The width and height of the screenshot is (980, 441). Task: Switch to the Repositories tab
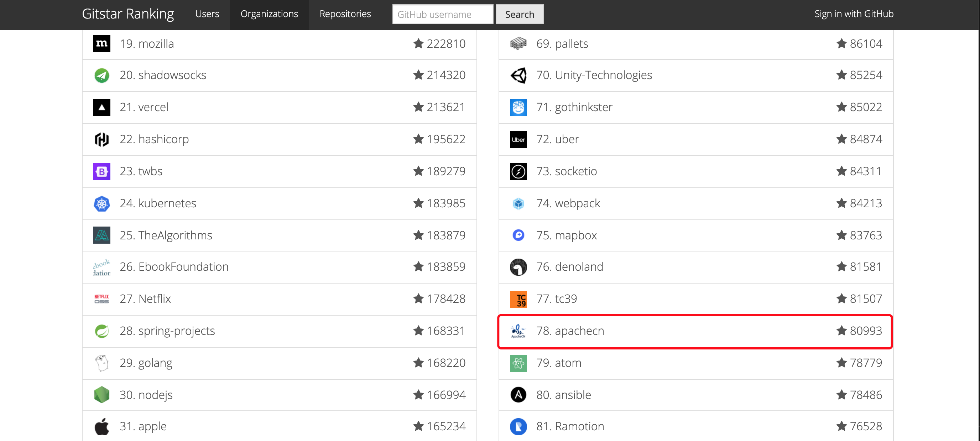(345, 14)
